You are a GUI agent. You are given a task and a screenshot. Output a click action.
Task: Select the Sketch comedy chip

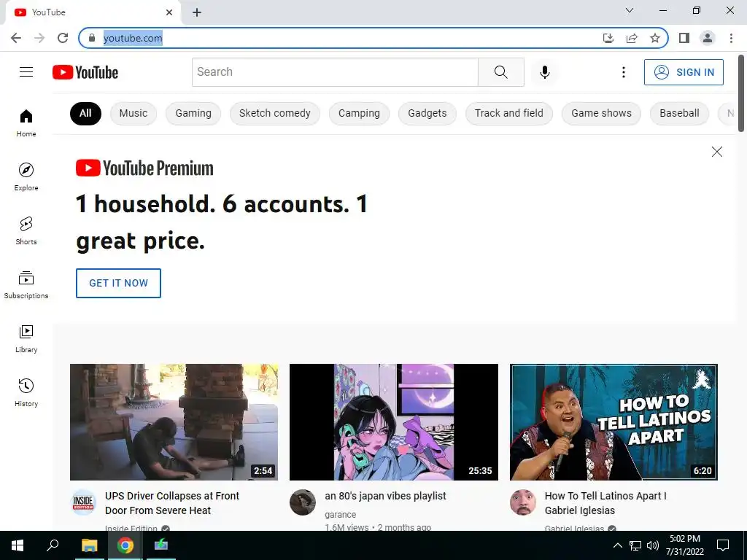point(275,113)
